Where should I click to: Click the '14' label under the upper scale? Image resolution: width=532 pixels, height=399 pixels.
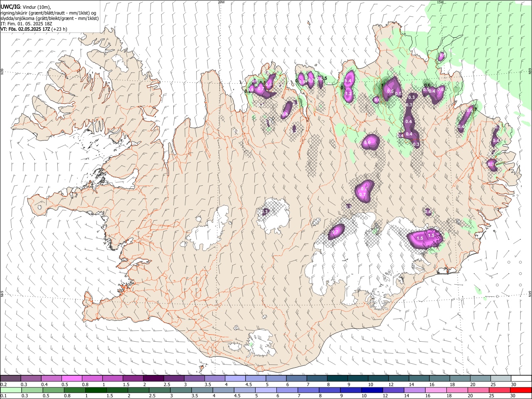411,384
